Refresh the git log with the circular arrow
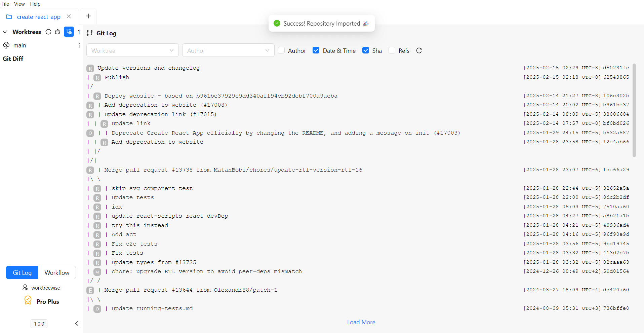The width and height of the screenshot is (644, 333). pos(419,50)
